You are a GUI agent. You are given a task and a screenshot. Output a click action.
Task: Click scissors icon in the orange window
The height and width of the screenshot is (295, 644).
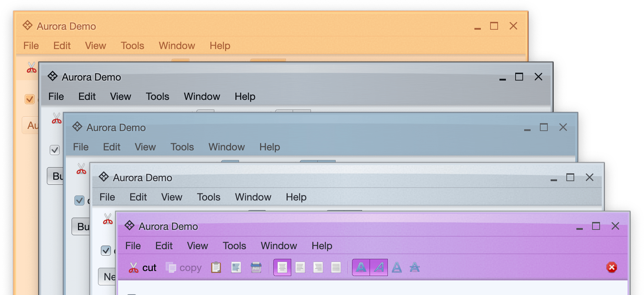32,67
